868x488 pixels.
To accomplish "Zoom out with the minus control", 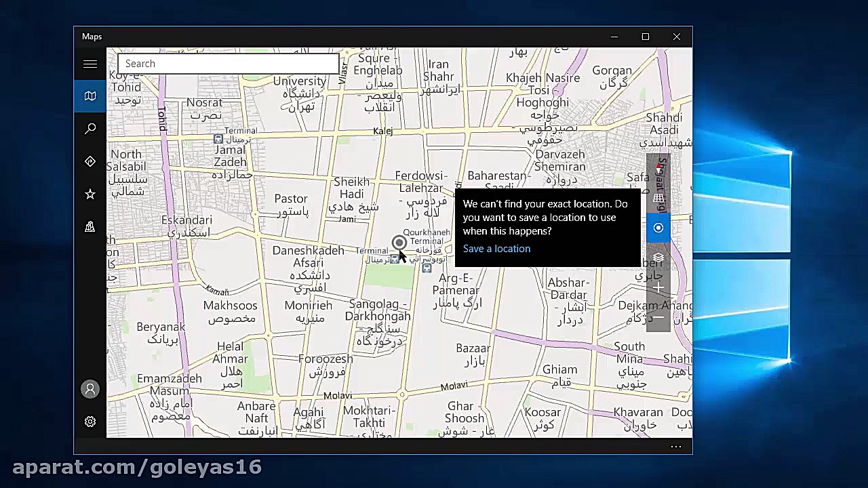I will click(658, 317).
